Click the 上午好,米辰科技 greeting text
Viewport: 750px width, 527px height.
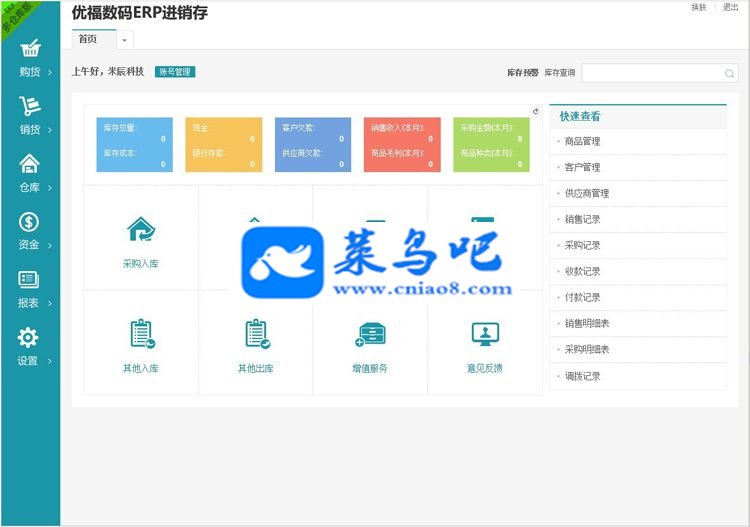tap(108, 71)
